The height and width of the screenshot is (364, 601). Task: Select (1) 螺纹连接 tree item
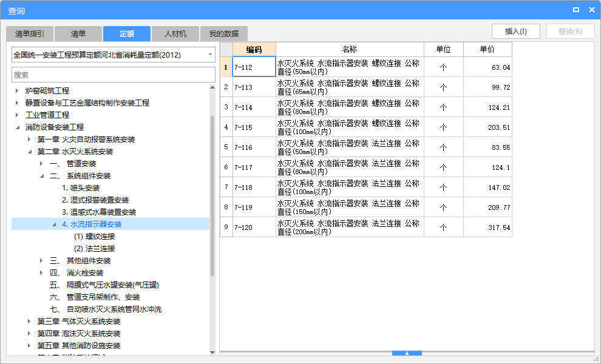pos(94,237)
